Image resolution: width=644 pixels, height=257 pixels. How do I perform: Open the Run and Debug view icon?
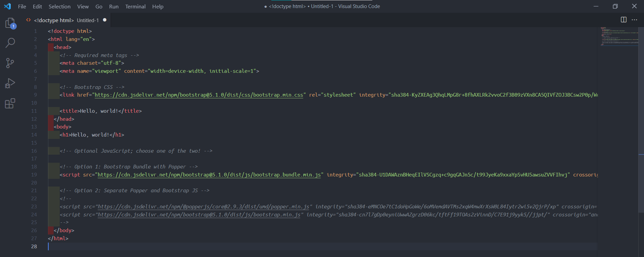point(10,83)
